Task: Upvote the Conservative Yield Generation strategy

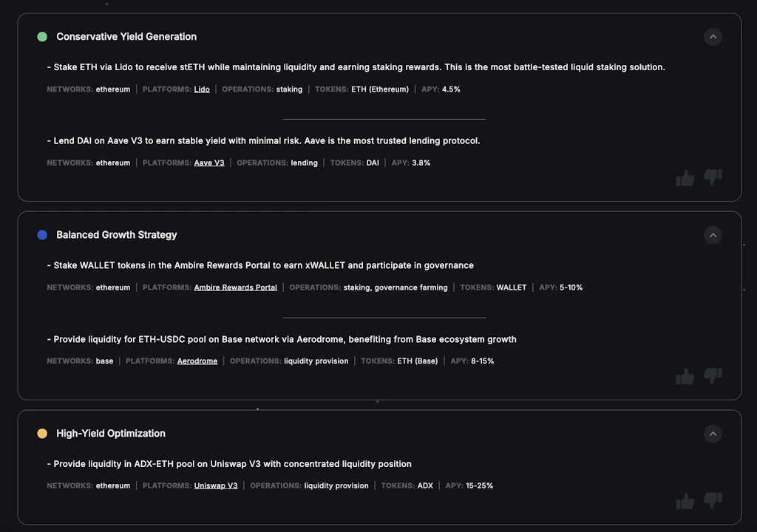Action: [x=684, y=177]
